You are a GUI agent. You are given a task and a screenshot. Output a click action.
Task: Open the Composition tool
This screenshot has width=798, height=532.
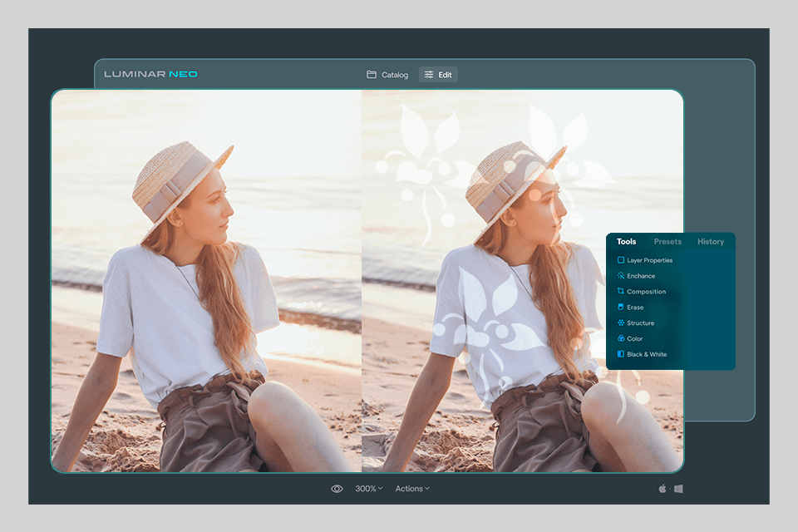(641, 292)
